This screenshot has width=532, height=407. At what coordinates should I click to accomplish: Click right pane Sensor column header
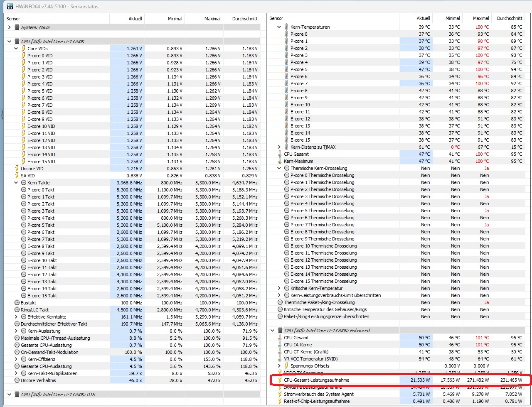333,18
